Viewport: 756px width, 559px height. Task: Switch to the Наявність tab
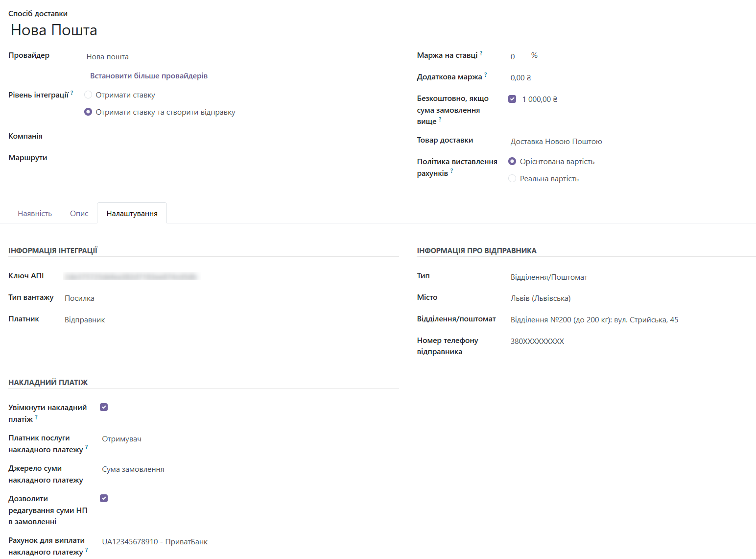(x=35, y=214)
